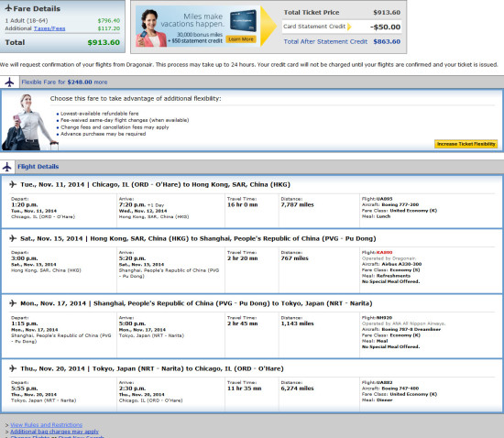The height and width of the screenshot is (438, 504).
Task: Click the 2 hr 45 mn travel time
Action: click(x=242, y=323)
